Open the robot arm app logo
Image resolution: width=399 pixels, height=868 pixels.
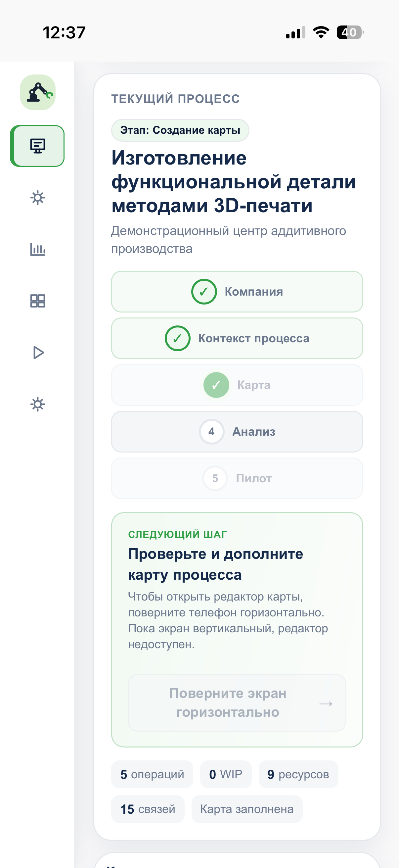pyautogui.click(x=38, y=92)
